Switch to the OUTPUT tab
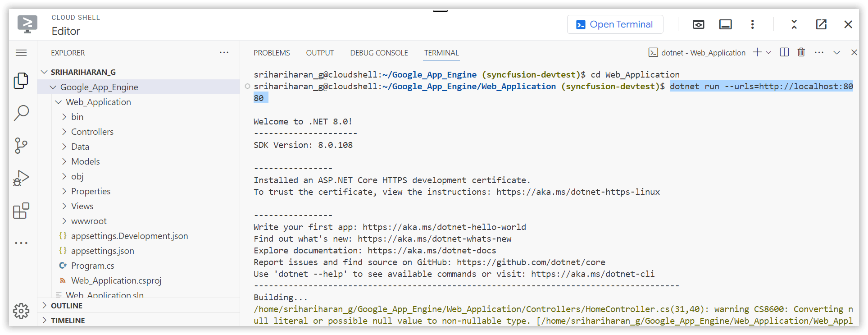Screen dimensions: 868x335 (x=320, y=53)
